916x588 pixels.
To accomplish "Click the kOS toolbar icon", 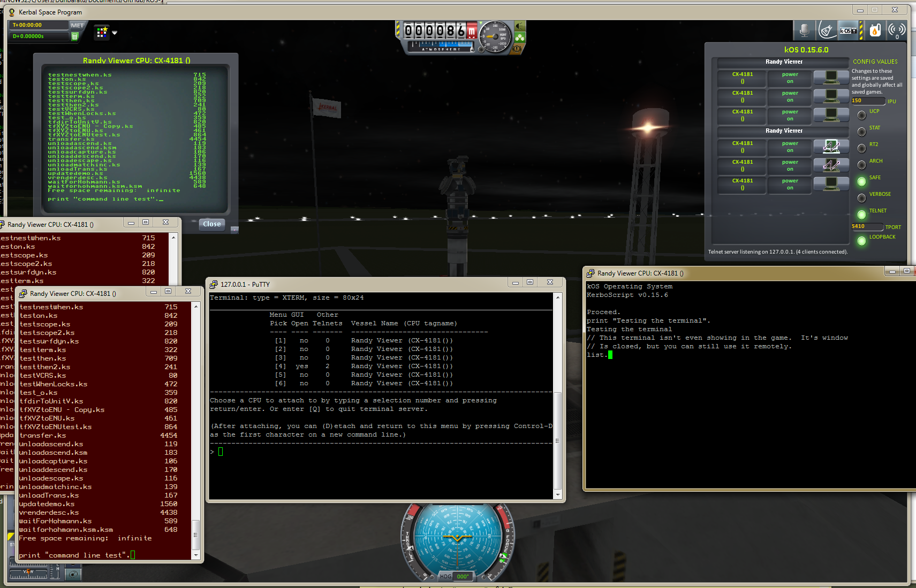I will point(849,30).
